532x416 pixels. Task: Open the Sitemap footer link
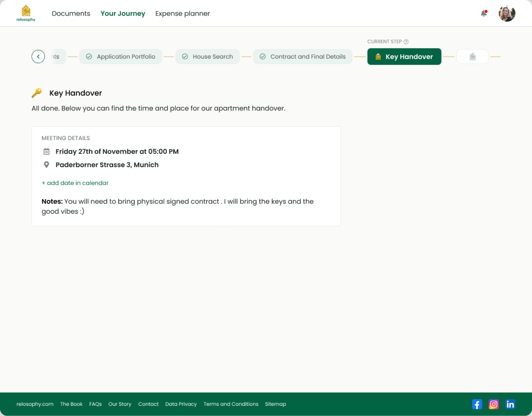tap(275, 404)
